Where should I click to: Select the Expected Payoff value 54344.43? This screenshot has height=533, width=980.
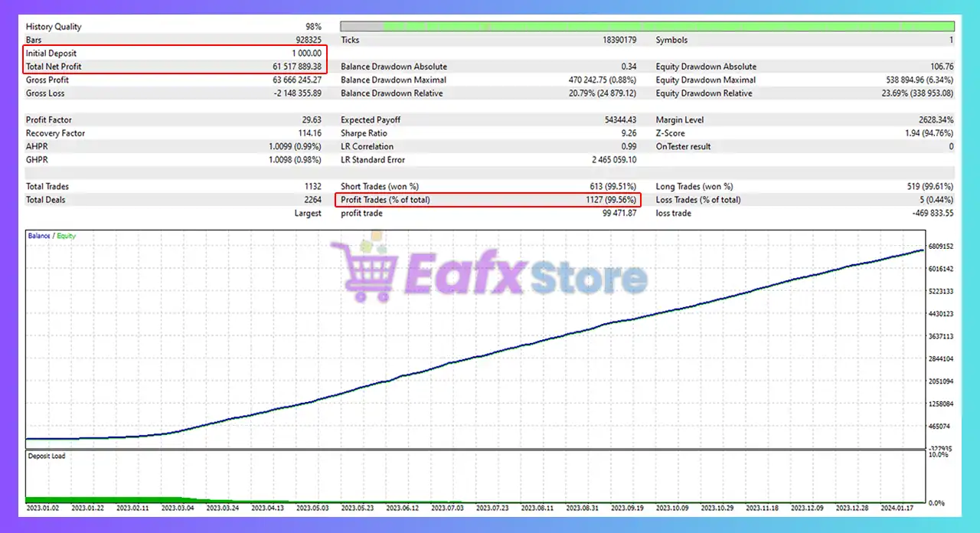point(621,119)
